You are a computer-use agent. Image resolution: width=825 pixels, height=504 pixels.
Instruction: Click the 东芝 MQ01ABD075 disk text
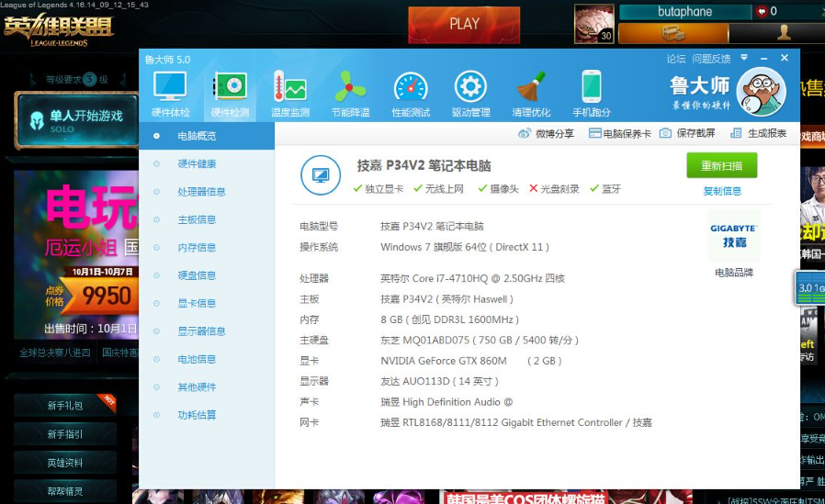pyautogui.click(x=480, y=340)
